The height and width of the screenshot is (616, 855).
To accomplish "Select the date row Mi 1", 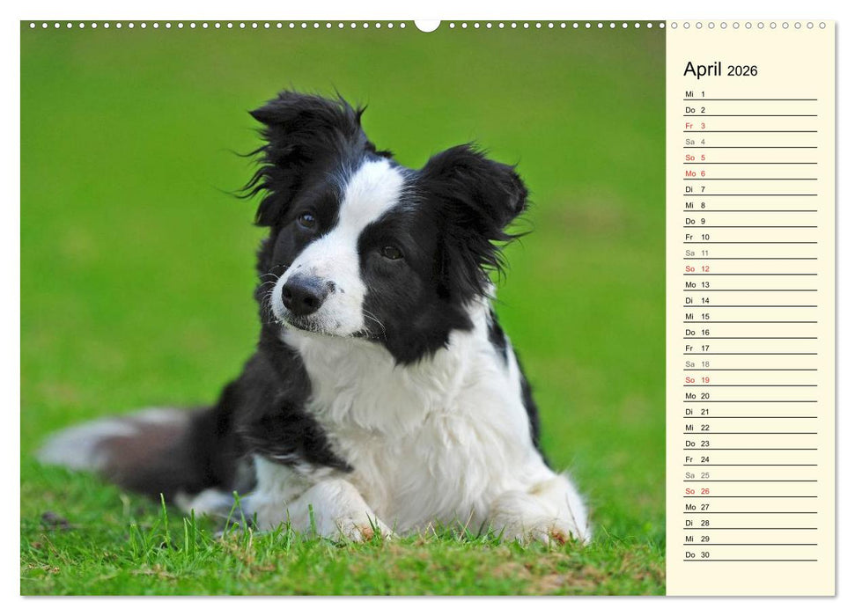I will (x=696, y=94).
